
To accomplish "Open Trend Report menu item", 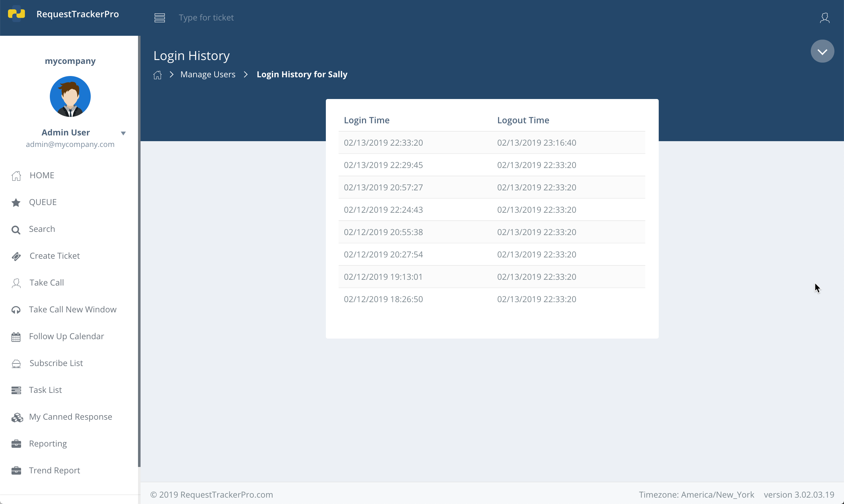I will click(54, 470).
